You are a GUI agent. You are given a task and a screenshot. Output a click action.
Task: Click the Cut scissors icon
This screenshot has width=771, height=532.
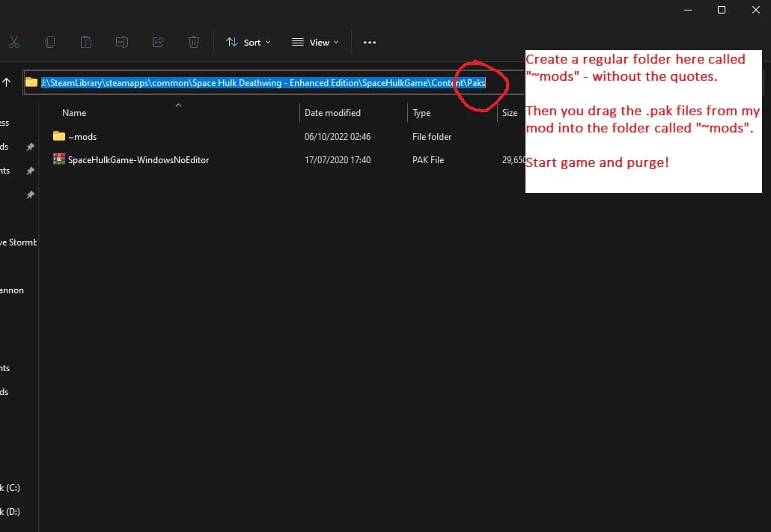(13, 43)
